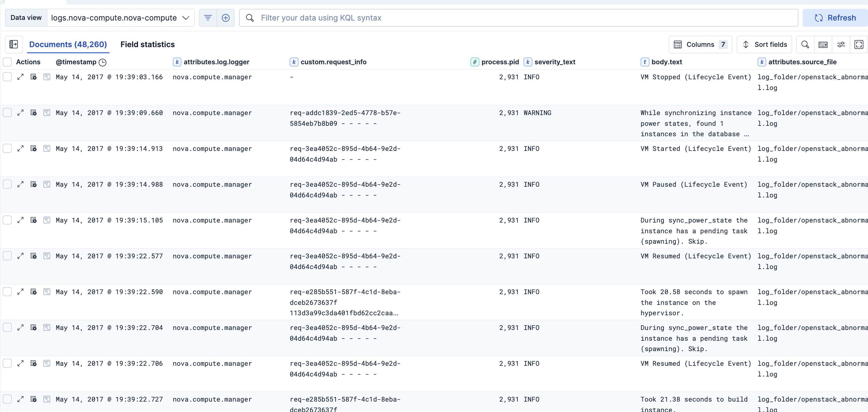Image resolution: width=868 pixels, height=412 pixels.
Task: Select the VM Paused row checkbox
Action: [7, 185]
